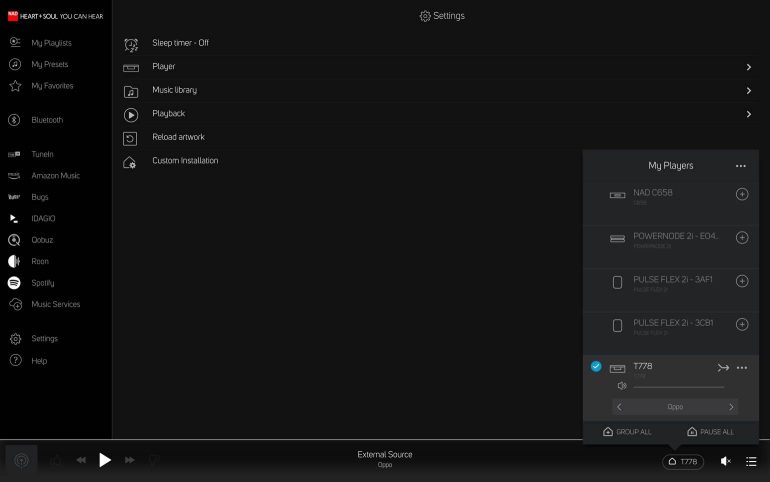Click the PAUSE ALL button

(x=710, y=432)
